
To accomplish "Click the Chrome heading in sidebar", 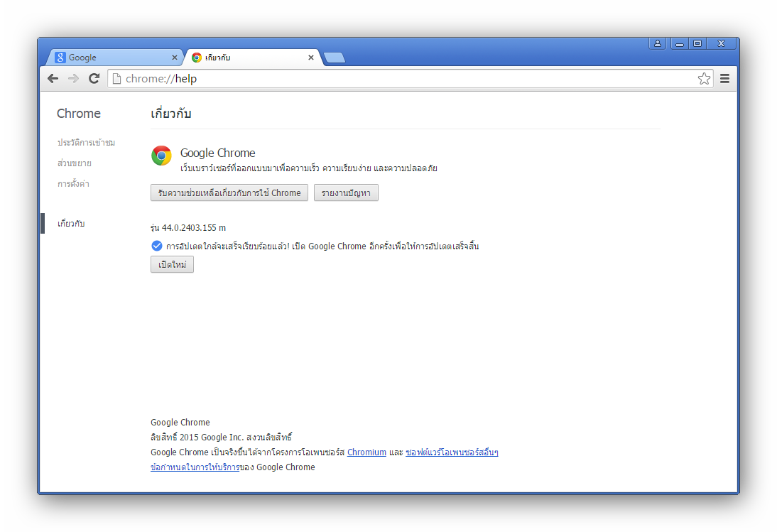I will [x=79, y=114].
